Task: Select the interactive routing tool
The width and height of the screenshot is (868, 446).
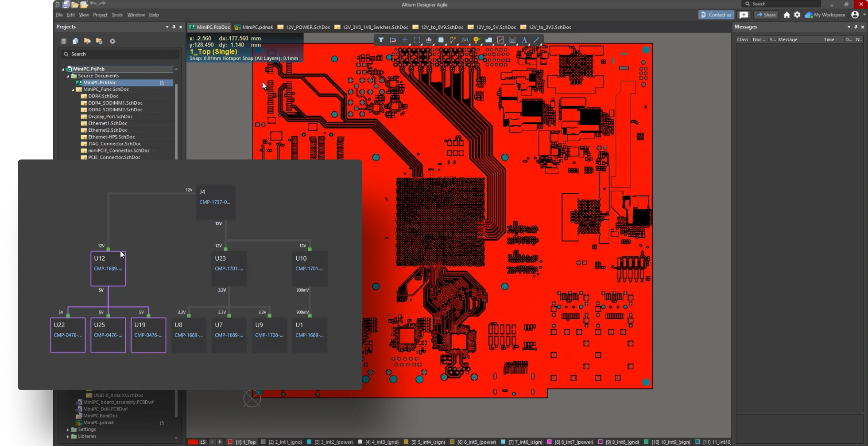Action: 453,40
